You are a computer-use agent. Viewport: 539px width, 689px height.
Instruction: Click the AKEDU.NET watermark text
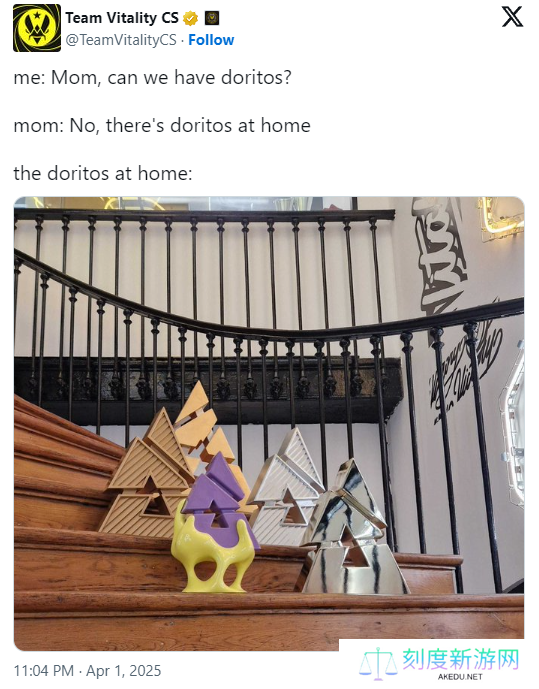click(460, 677)
